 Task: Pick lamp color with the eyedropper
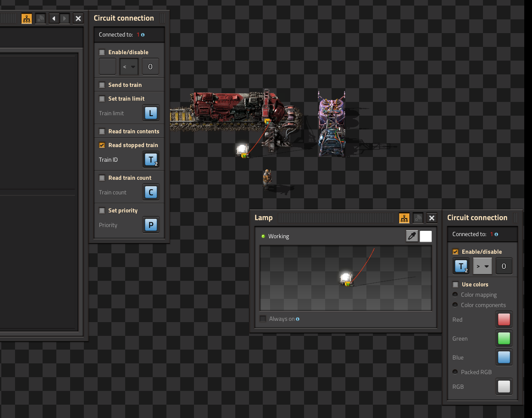(x=412, y=236)
